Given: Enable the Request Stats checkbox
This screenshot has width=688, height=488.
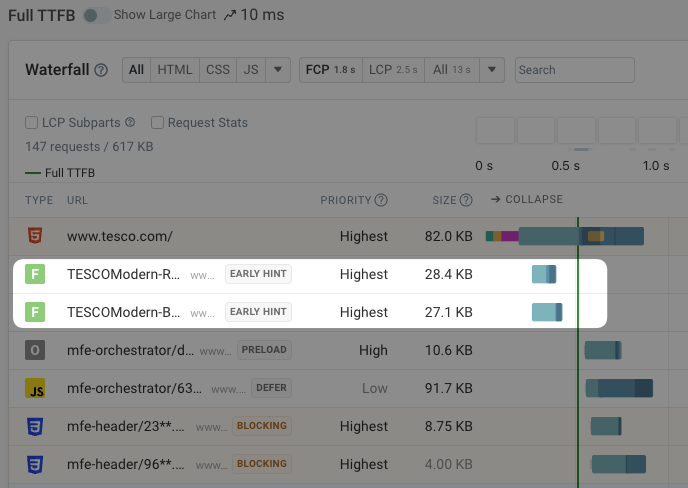Looking at the screenshot, I should click(157, 123).
